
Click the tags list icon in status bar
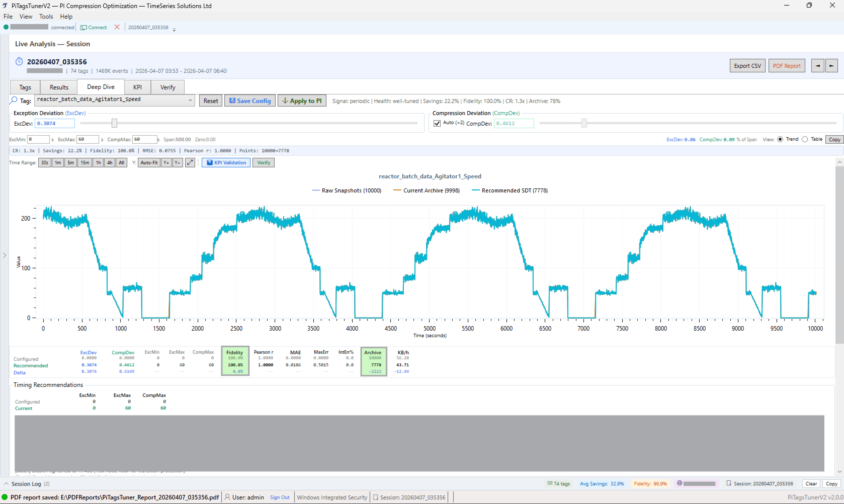pos(550,483)
